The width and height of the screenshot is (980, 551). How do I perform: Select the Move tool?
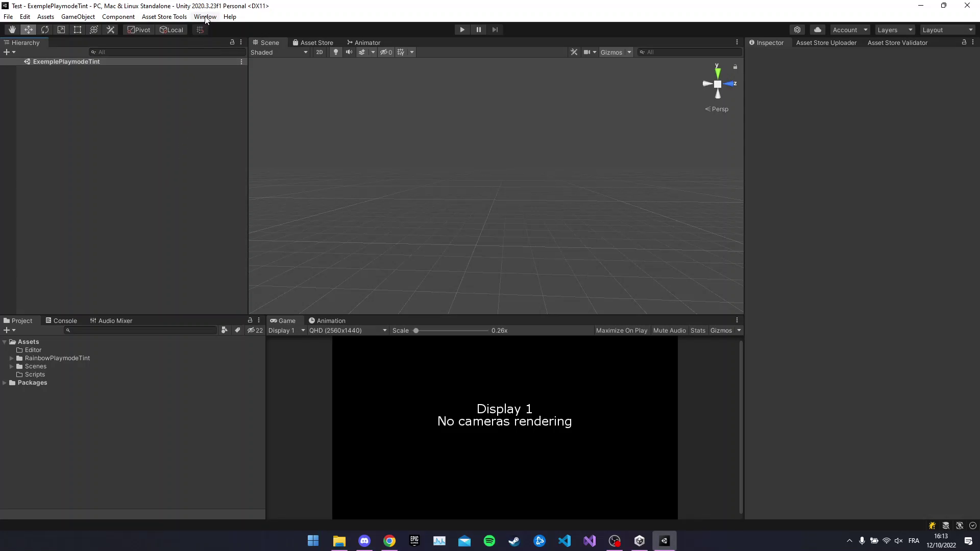tap(29, 30)
